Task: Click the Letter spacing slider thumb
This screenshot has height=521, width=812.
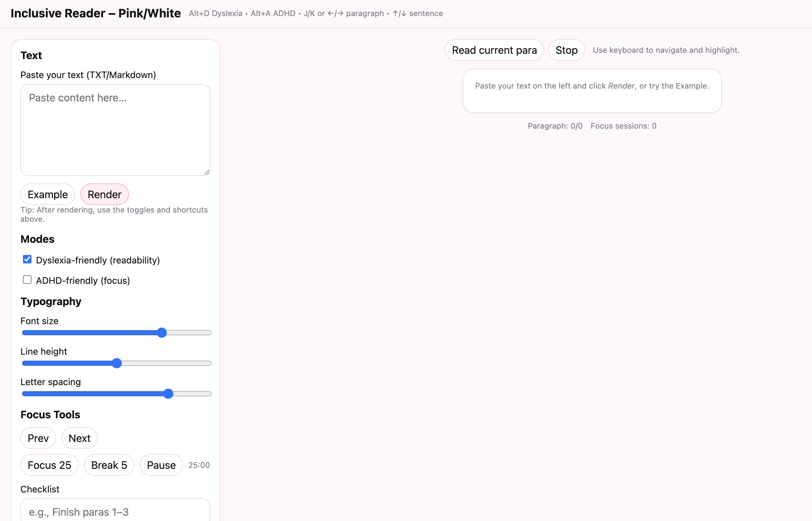Action: click(x=169, y=394)
